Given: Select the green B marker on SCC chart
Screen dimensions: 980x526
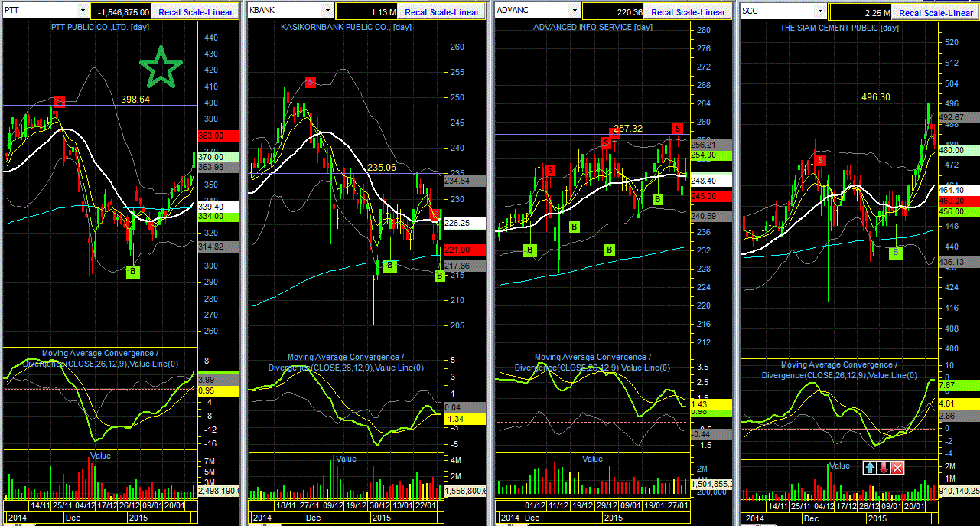Looking at the screenshot, I should (x=896, y=252).
